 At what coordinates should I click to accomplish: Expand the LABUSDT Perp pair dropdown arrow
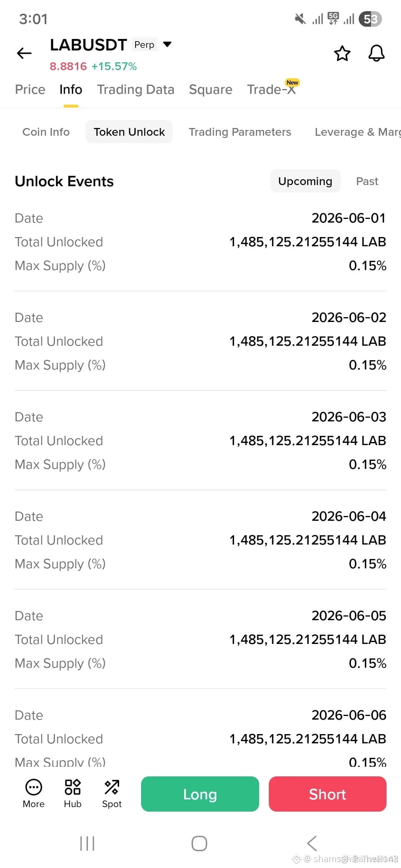tap(167, 45)
